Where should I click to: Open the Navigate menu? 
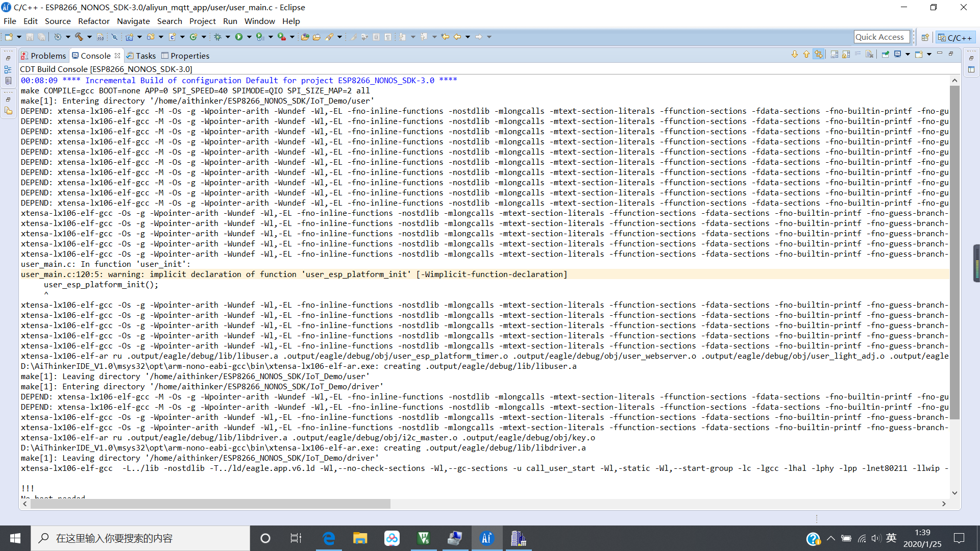coord(133,21)
